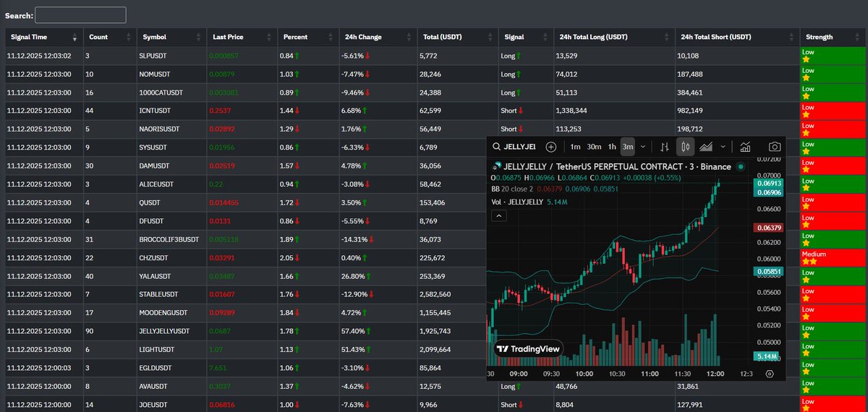Image resolution: width=868 pixels, height=412 pixels.
Task: Click the SYSUSDT symbol cell
Action: click(171, 147)
